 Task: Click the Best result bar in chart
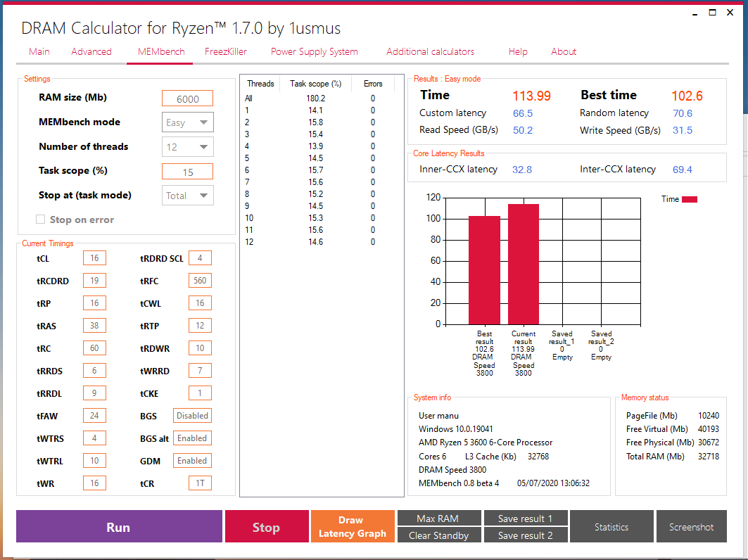coord(484,270)
